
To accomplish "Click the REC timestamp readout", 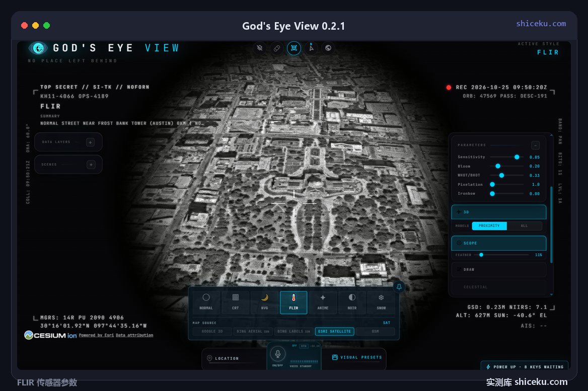I will [x=501, y=88].
